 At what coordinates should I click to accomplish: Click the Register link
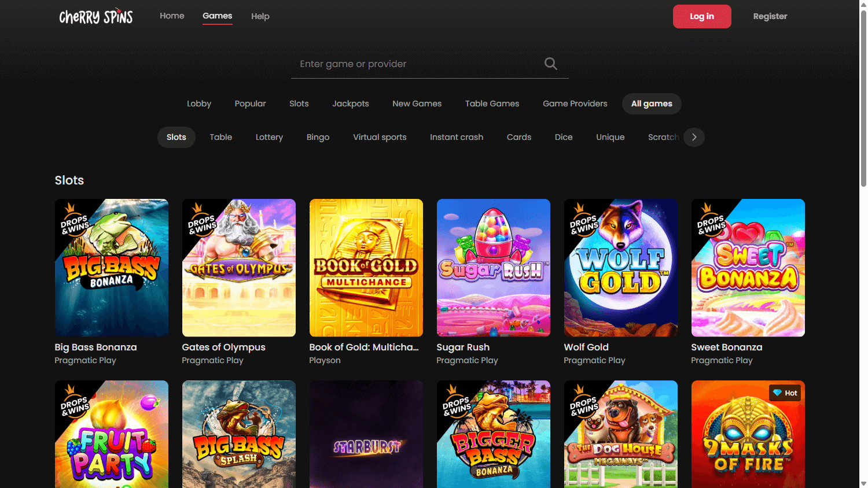point(770,16)
